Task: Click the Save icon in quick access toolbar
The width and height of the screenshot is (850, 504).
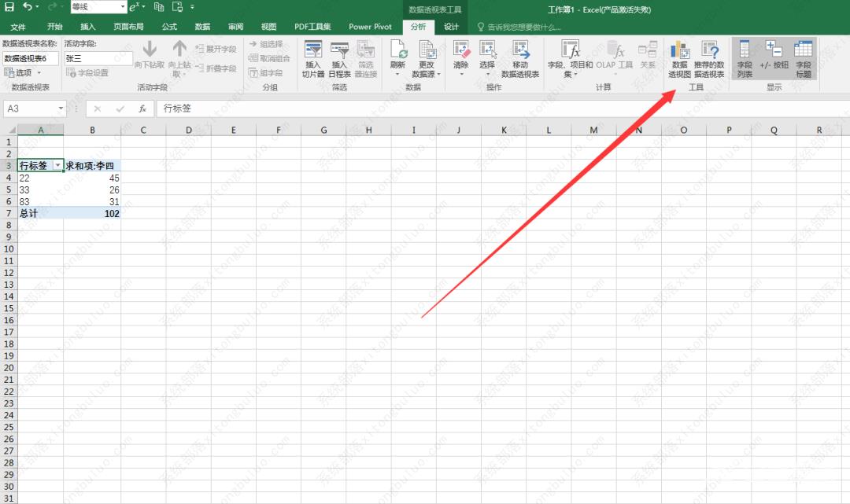Action: (9, 7)
